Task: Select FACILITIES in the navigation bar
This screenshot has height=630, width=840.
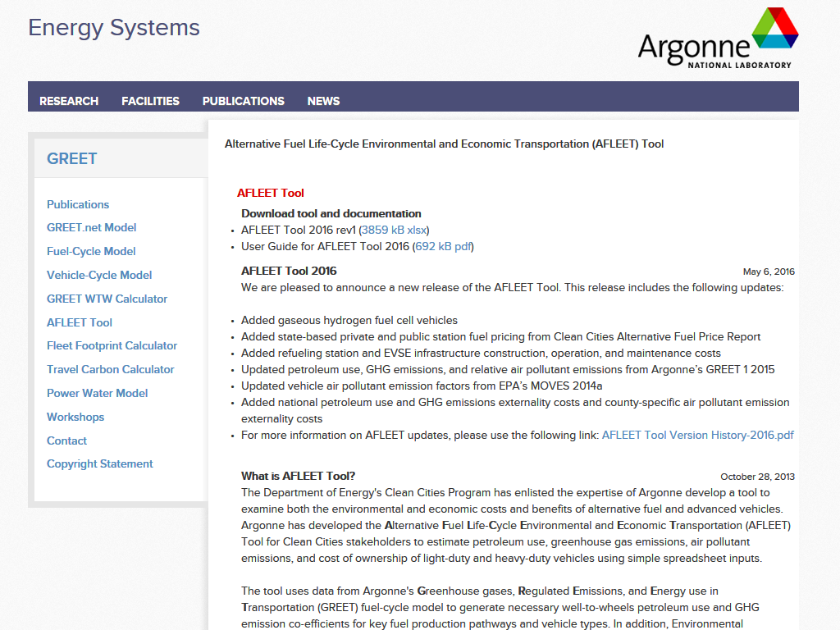Action: 150,101
